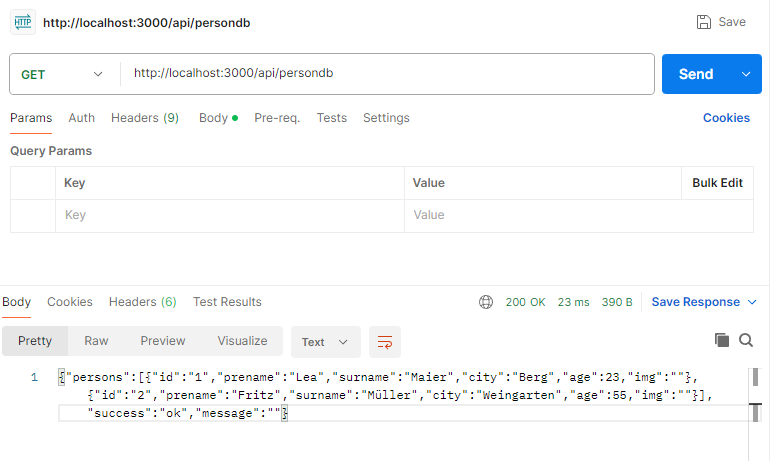The height and width of the screenshot is (461, 779).
Task: Open the Cookies link
Action: tap(726, 118)
